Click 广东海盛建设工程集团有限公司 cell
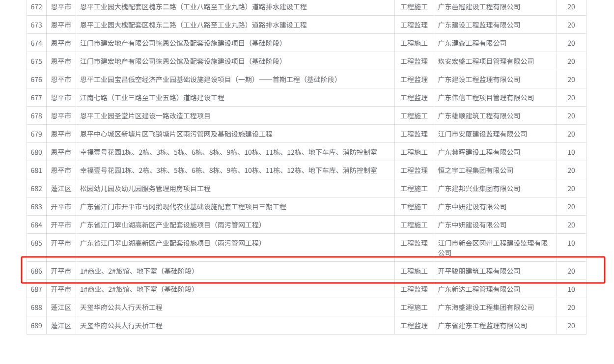614x364 pixels. [x=486, y=308]
